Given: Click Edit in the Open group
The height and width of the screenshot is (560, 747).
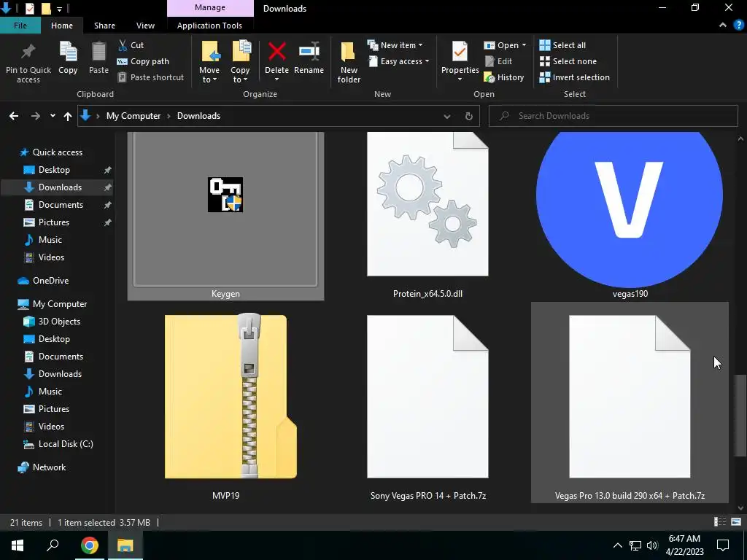Looking at the screenshot, I should coord(498,61).
